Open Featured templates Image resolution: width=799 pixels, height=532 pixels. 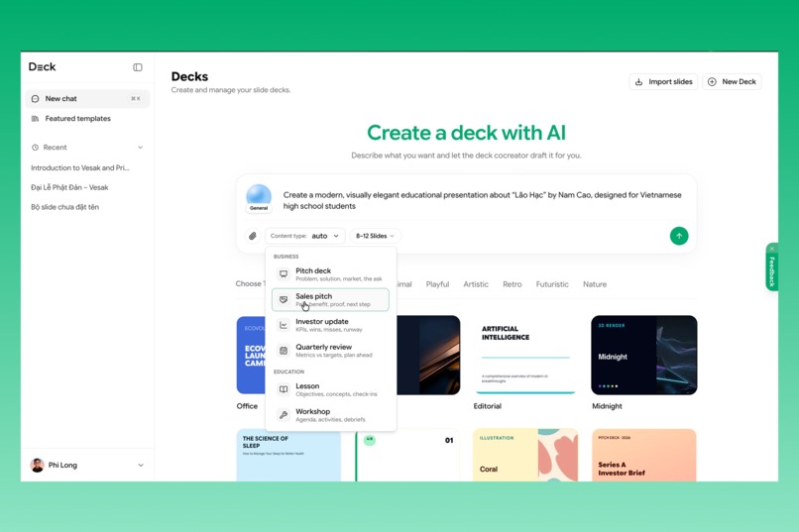[x=87, y=119]
